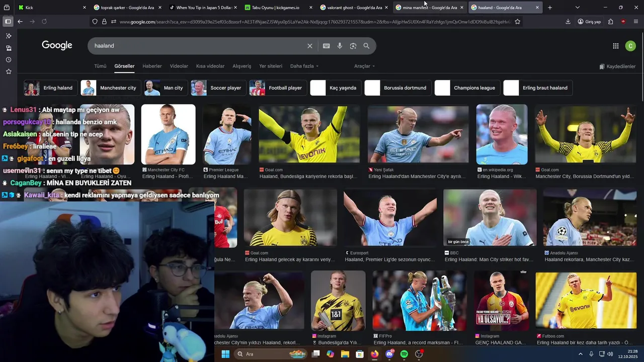This screenshot has height=362, width=644.
Task: Select the Görseller tab
Action: click(x=124, y=66)
